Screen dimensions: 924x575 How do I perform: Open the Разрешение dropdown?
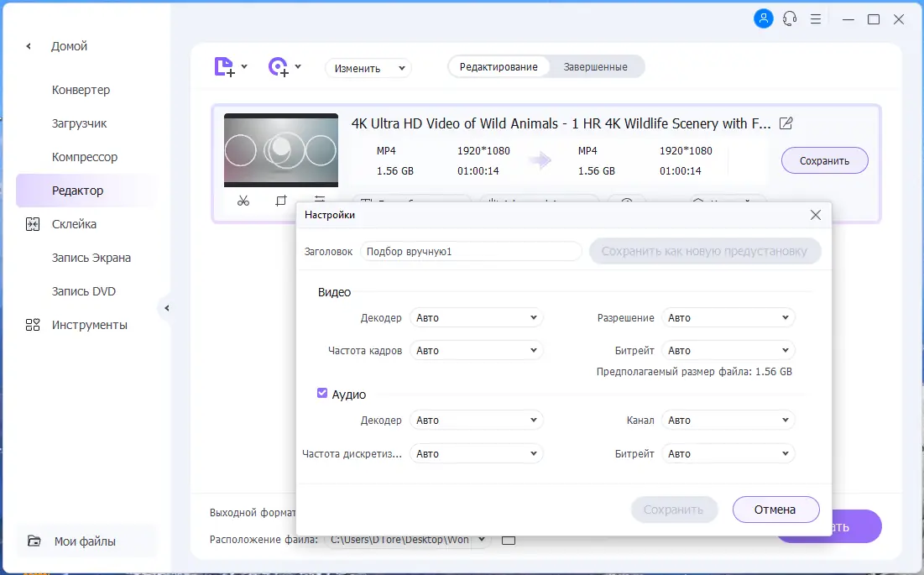coord(728,317)
